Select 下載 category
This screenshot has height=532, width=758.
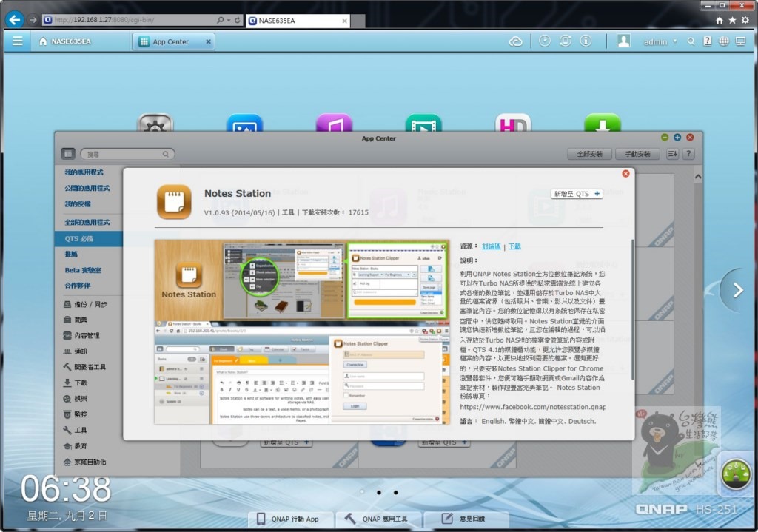[76, 383]
